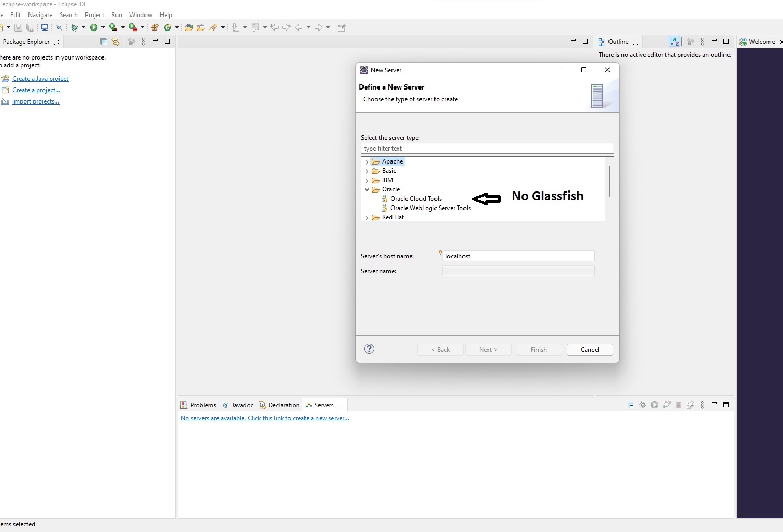Click the Create a Java project link

(x=40, y=79)
